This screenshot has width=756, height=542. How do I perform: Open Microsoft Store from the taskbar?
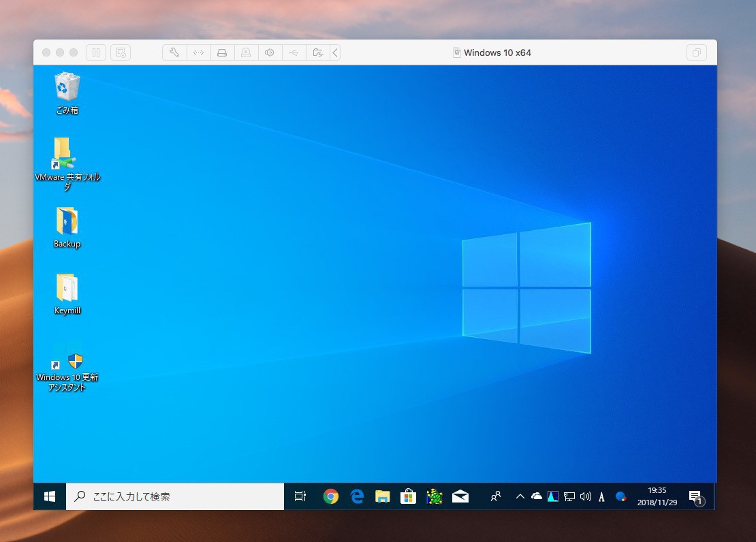[x=408, y=496]
